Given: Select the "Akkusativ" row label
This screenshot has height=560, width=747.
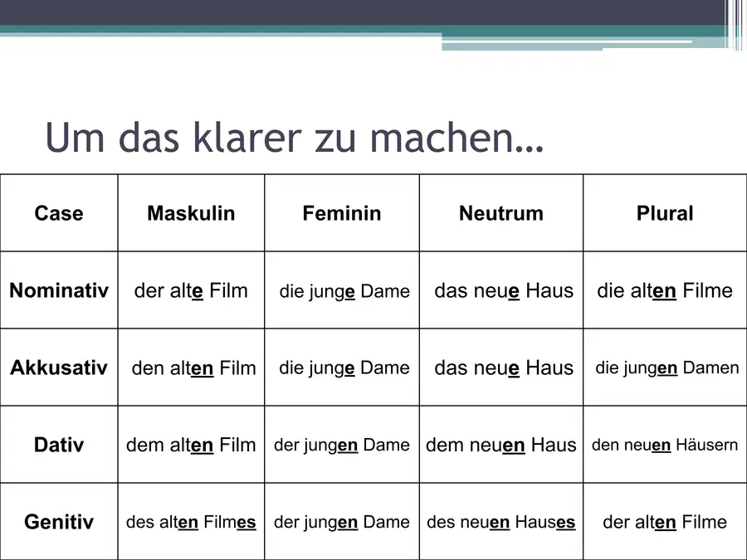Looking at the screenshot, I should point(59,368).
